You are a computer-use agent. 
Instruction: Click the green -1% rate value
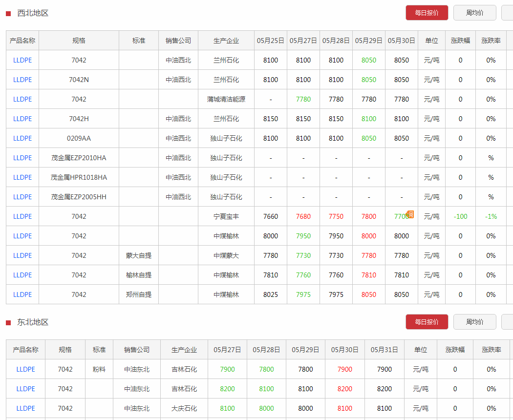pos(491,216)
